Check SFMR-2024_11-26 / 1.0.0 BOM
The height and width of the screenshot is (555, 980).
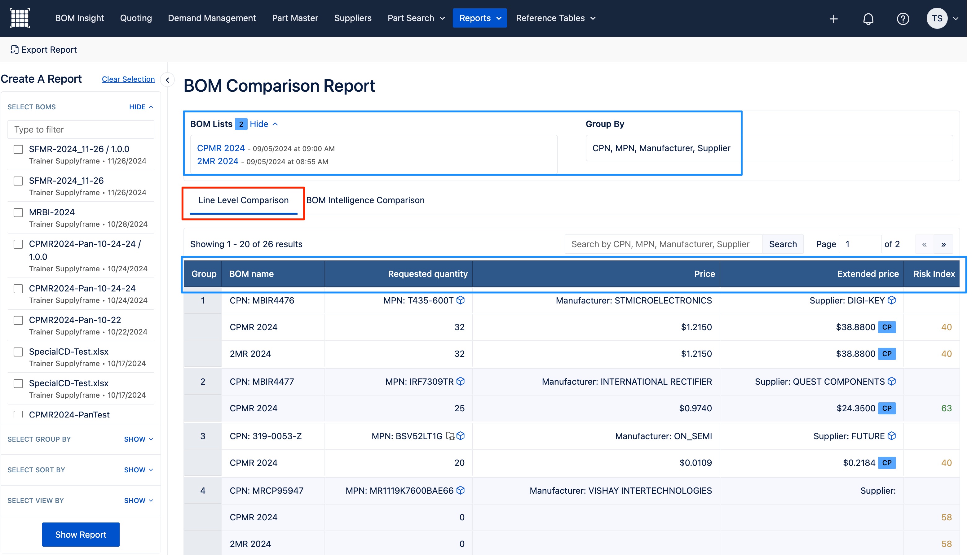point(18,149)
